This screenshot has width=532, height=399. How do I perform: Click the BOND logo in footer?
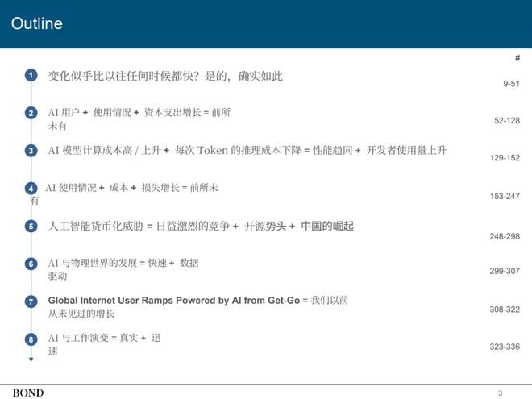(x=27, y=393)
